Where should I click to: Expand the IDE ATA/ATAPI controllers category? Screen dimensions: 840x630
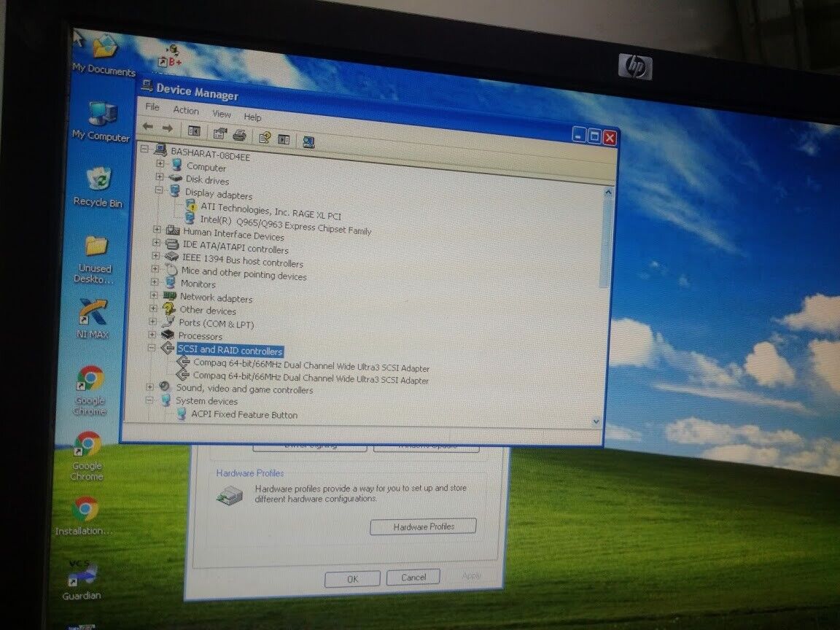click(x=157, y=243)
